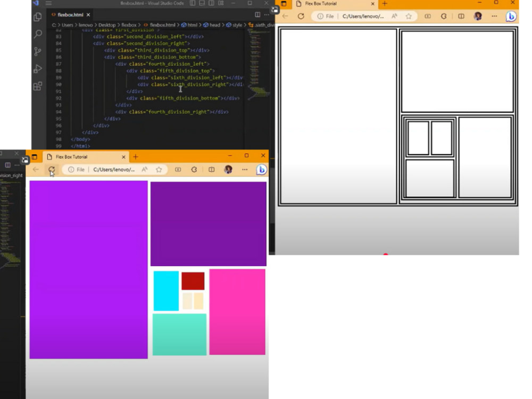
Task: Open Settings and more in lower Edge
Action: (x=245, y=169)
